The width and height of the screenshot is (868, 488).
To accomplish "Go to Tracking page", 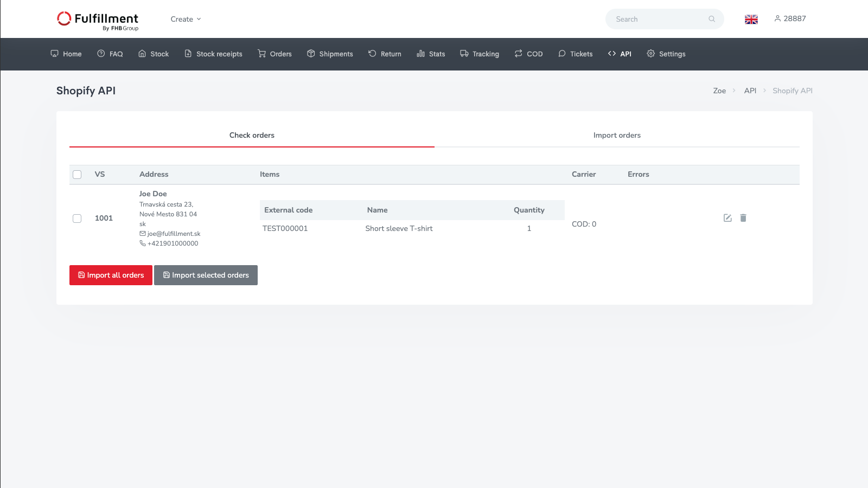I will tap(480, 54).
